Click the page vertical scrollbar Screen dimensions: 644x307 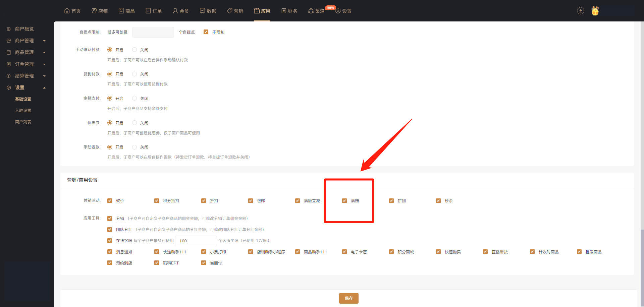[x=642, y=261]
